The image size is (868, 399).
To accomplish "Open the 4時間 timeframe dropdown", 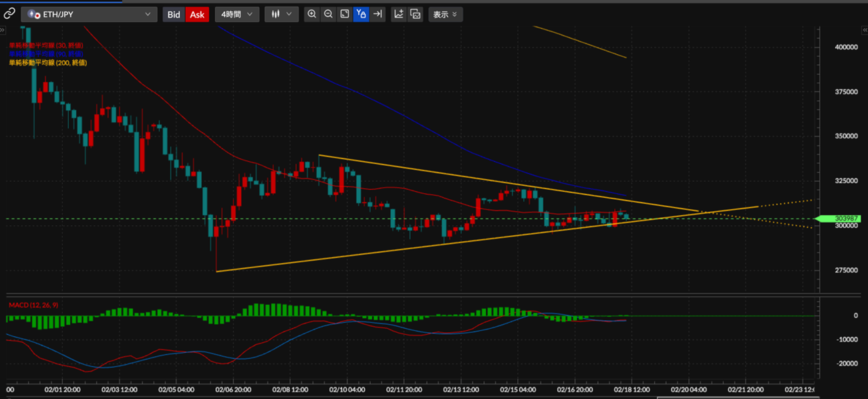I will click(237, 14).
